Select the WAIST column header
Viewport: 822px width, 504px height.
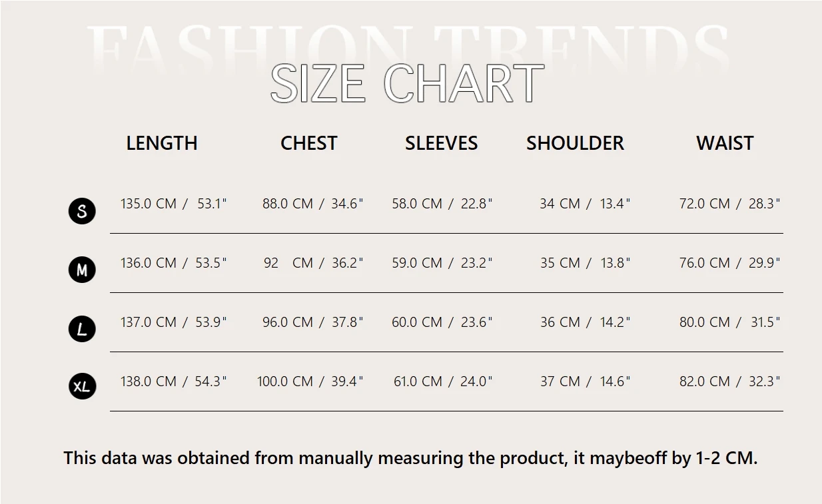725,143
